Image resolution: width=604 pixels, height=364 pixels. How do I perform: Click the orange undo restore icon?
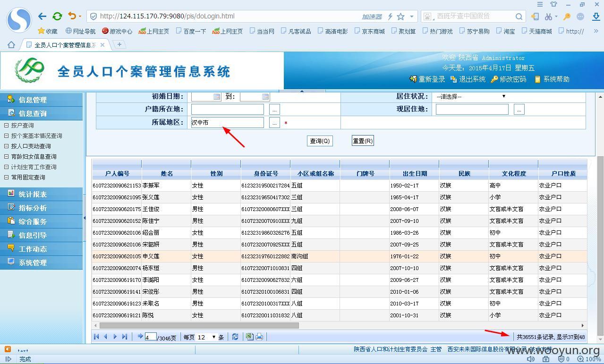(x=72, y=16)
